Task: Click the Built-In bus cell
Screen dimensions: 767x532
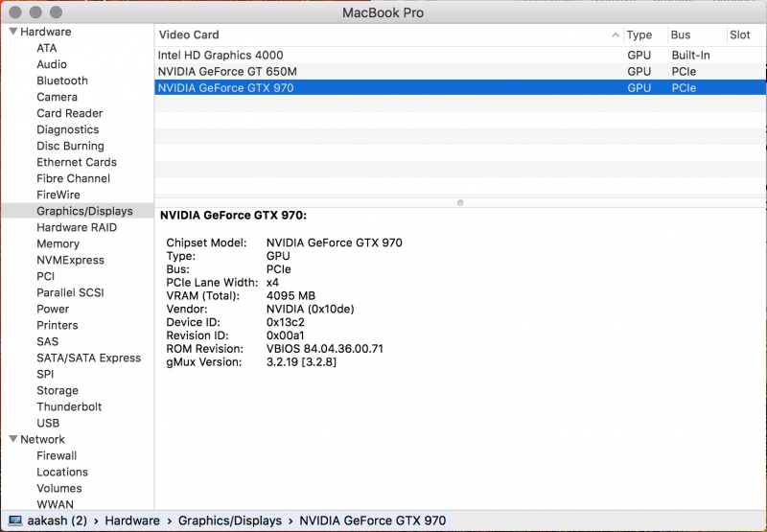Action: click(x=690, y=55)
